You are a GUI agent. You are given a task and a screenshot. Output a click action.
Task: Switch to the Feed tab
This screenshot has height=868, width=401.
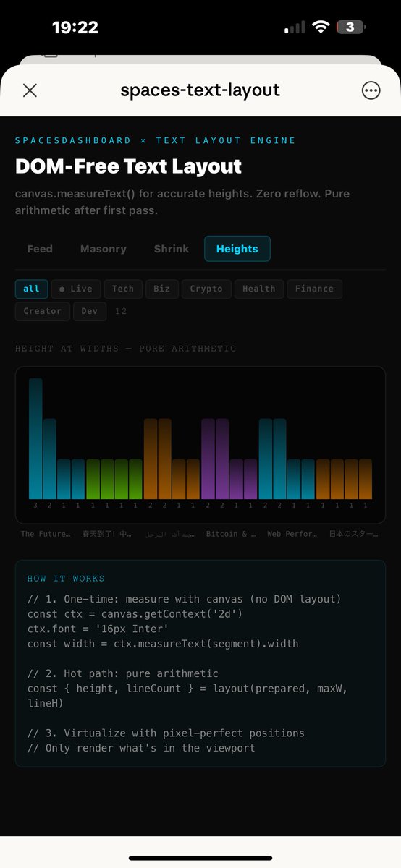tap(40, 249)
